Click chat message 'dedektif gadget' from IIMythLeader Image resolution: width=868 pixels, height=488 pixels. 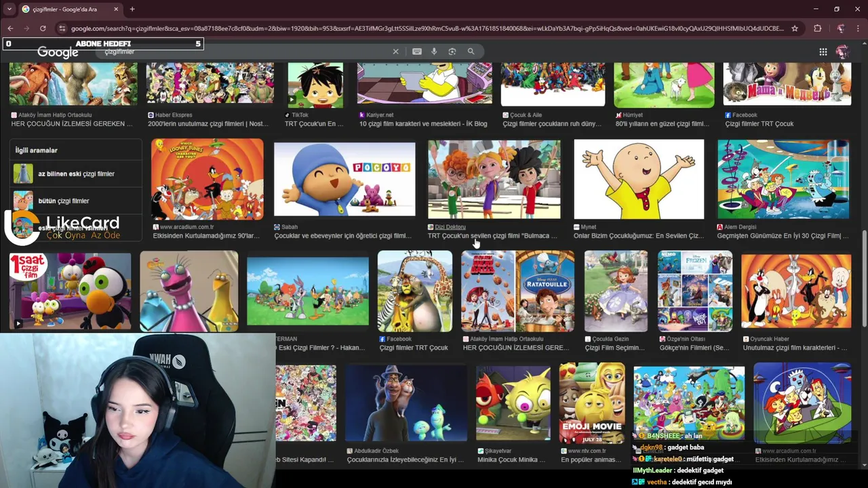(x=678, y=470)
